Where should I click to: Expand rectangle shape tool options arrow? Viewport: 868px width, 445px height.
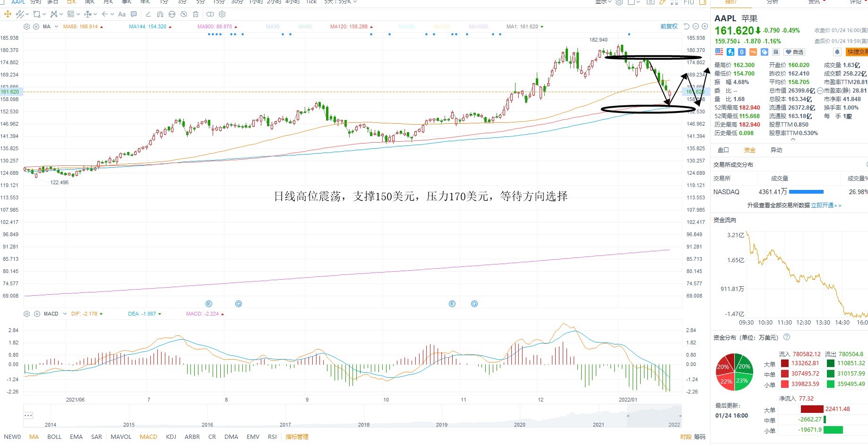click(x=44, y=14)
